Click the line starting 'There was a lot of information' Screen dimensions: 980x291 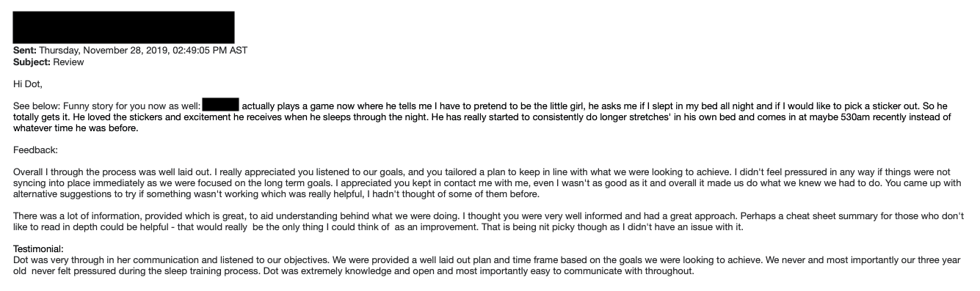[x=483, y=216]
